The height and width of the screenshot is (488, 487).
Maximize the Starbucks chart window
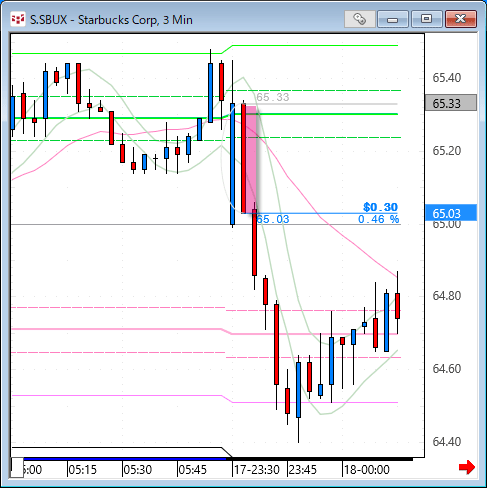[426, 19]
